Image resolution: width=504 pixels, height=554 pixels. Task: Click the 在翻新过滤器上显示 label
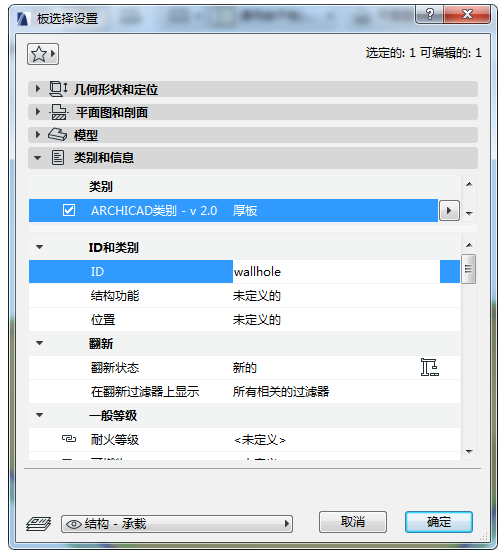click(x=145, y=392)
